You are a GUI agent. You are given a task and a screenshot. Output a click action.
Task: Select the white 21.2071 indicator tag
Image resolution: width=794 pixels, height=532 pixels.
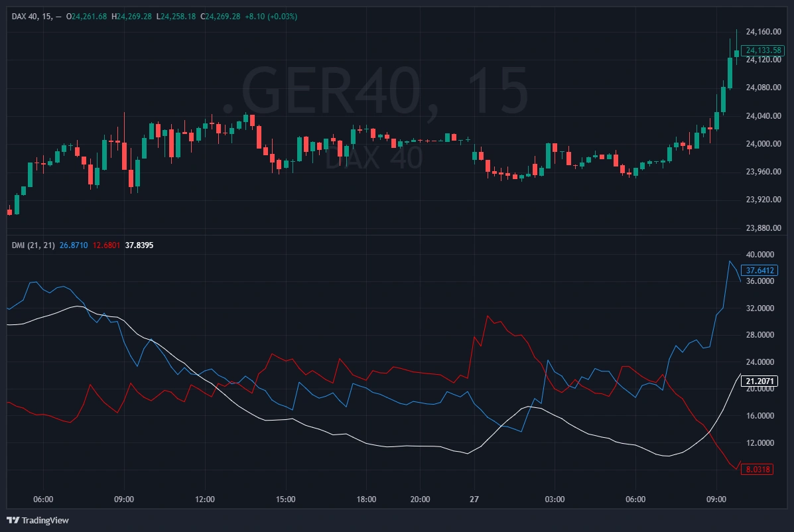760,381
